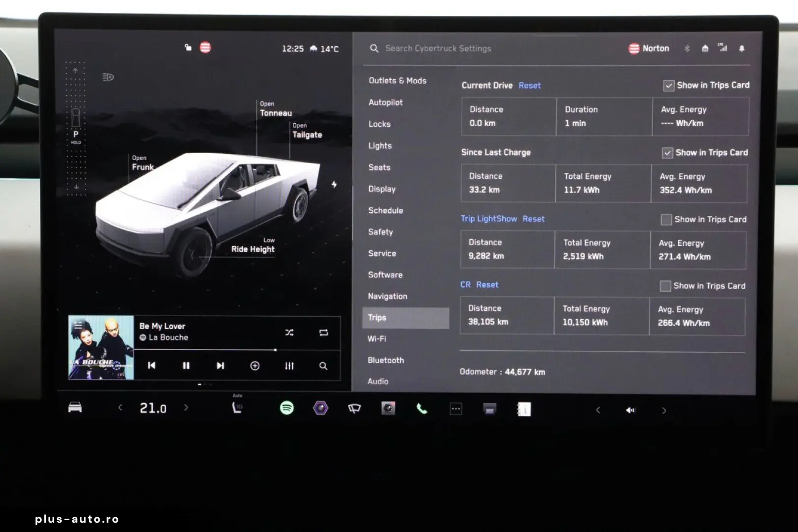
Task: Tap the 21.0 temperature readout
Action: coord(153,408)
